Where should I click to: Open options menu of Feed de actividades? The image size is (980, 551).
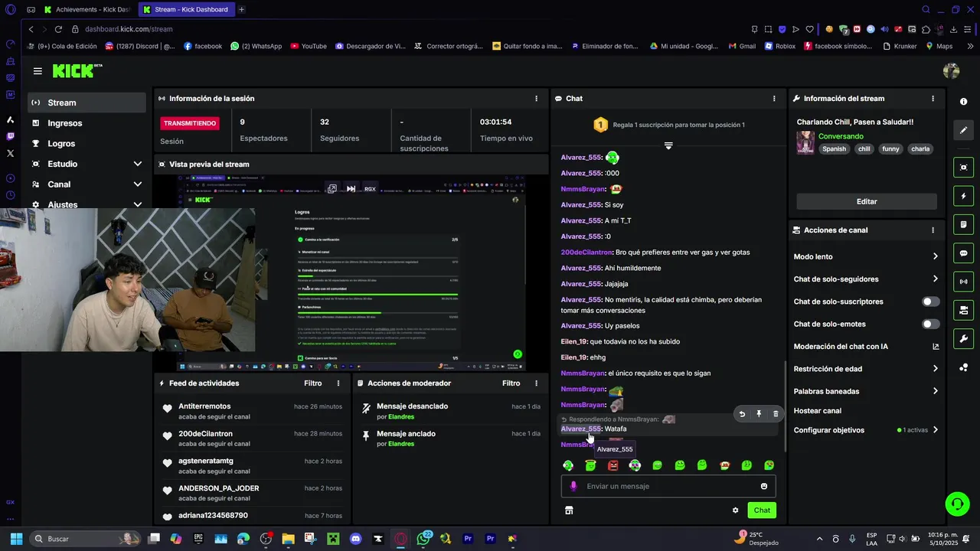[338, 383]
